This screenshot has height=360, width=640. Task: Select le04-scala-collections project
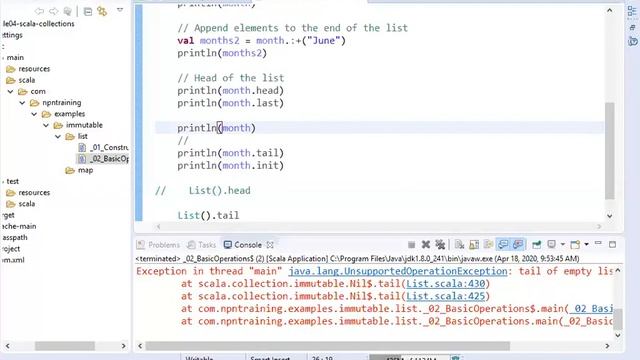pyautogui.click(x=38, y=24)
